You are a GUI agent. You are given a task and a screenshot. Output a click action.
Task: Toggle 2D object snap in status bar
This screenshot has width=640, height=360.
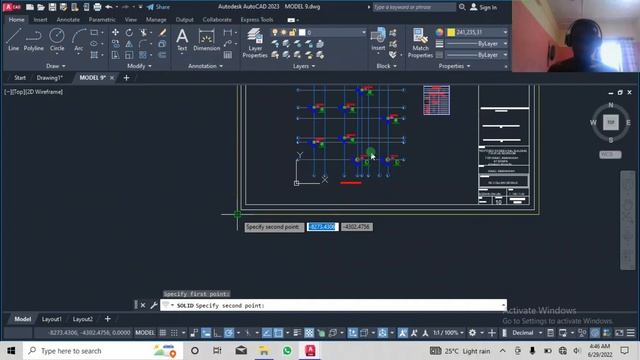[x=278, y=333]
